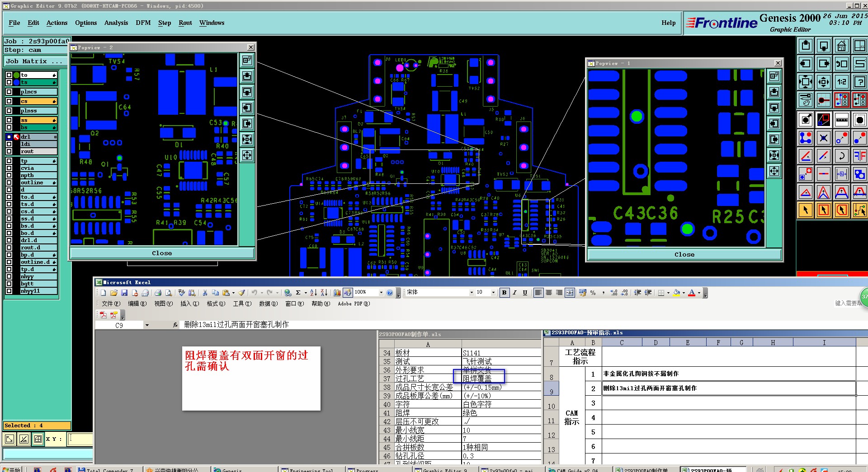
Task: Open the Borders dropdown arrow
Action: 668,293
